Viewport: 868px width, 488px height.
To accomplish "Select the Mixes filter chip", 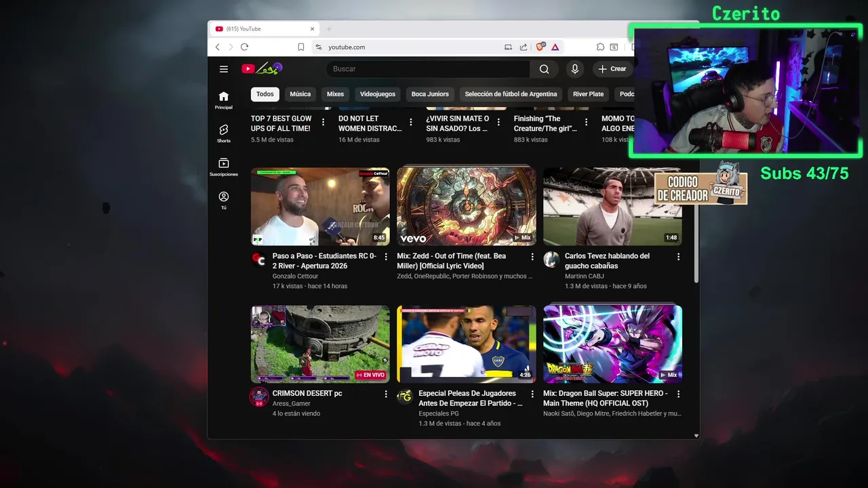I will pos(335,94).
